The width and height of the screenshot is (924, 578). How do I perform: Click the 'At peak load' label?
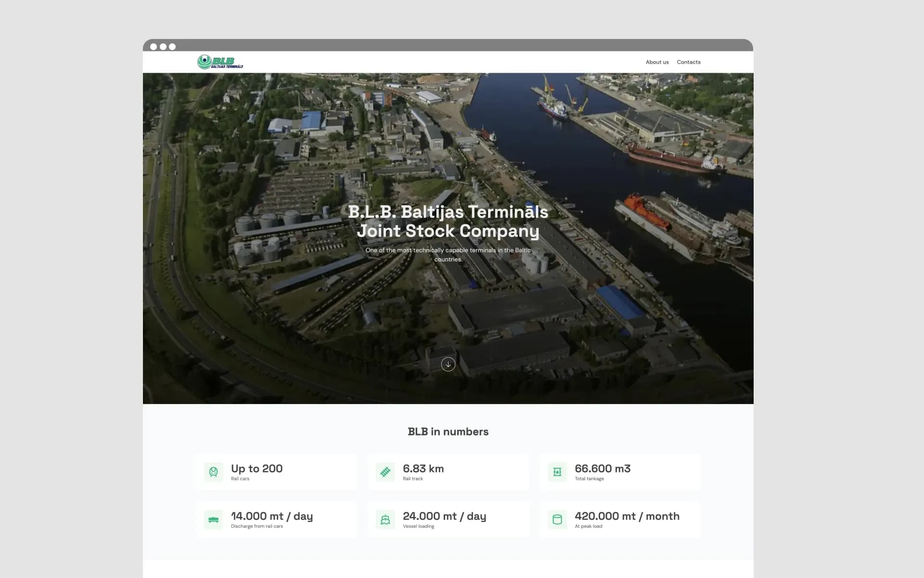coord(589,526)
